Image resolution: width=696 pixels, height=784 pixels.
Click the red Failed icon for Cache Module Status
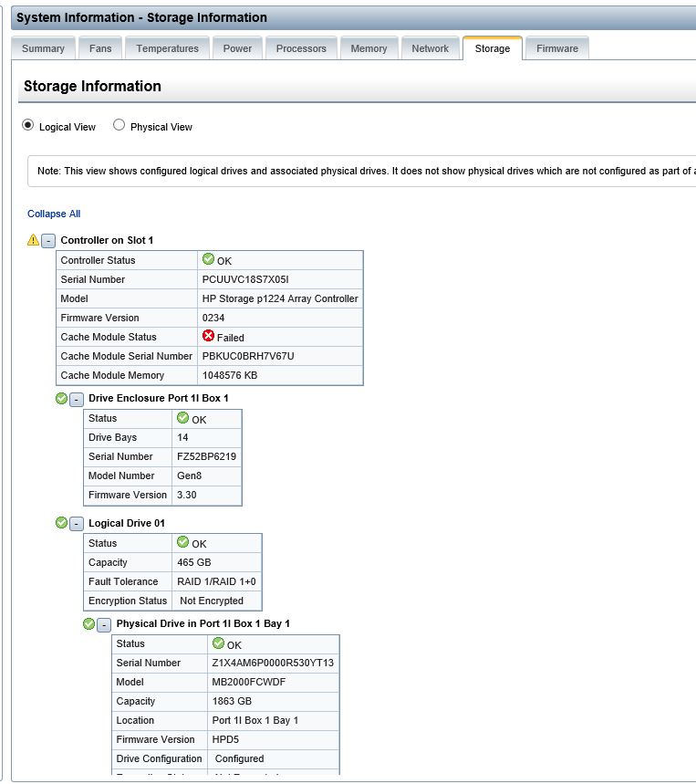click(208, 337)
